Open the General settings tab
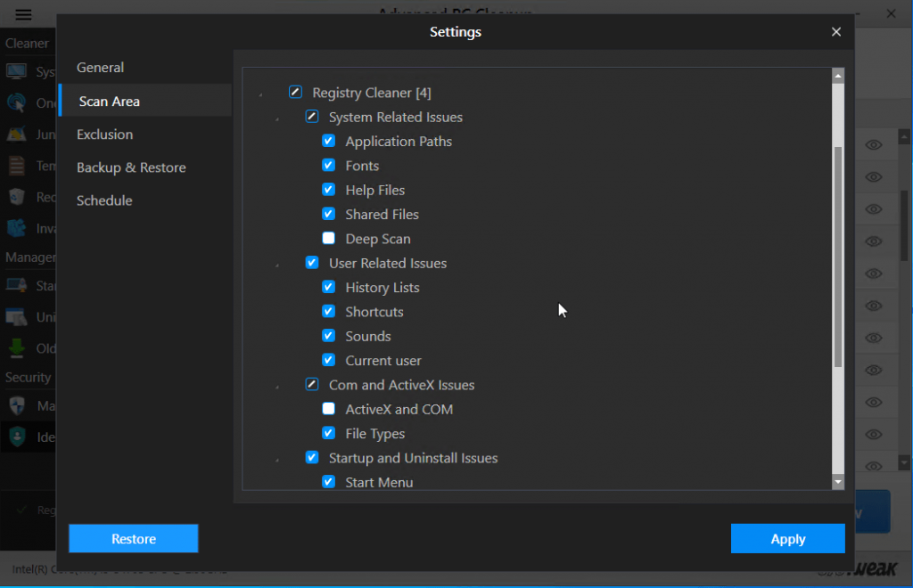Screen dimensions: 913x588 click(145, 68)
